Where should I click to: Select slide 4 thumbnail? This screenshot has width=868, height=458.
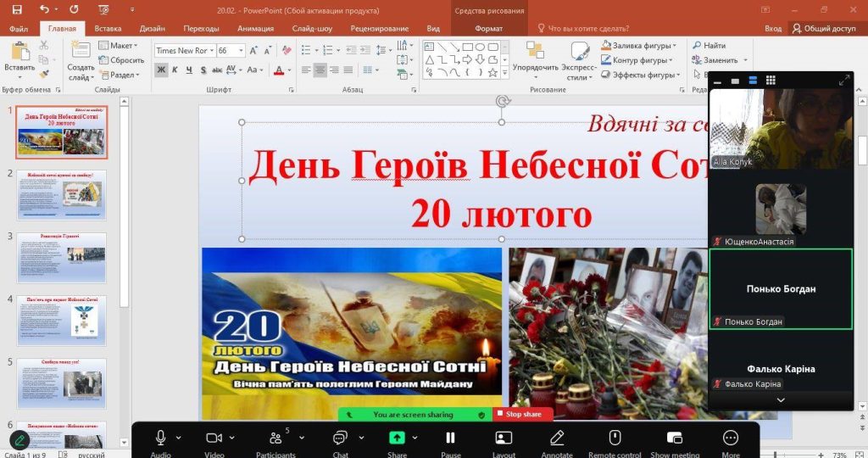61,321
